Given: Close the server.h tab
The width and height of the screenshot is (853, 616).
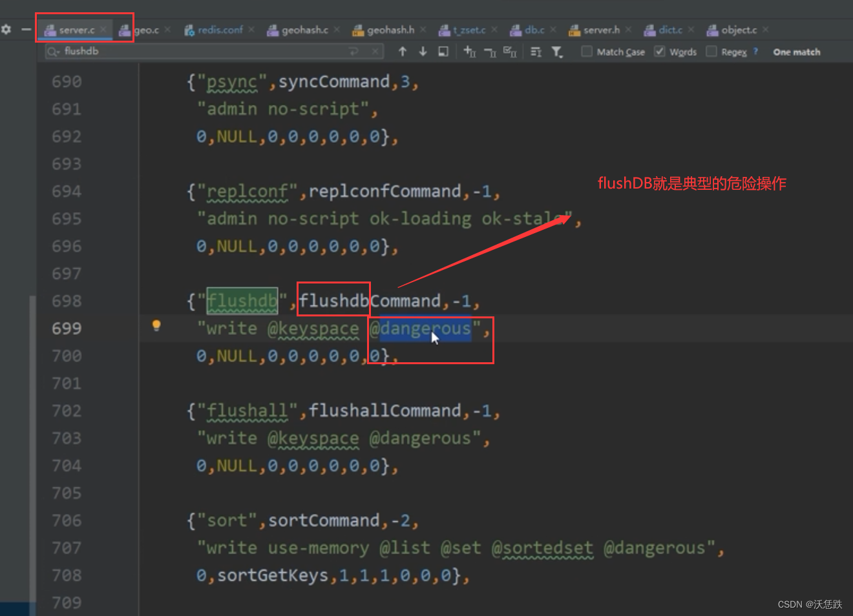Looking at the screenshot, I should [628, 30].
